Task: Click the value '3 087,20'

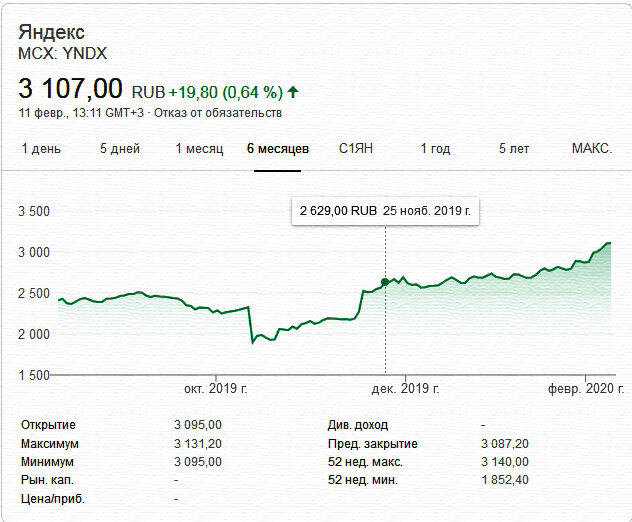Action: 505,444
